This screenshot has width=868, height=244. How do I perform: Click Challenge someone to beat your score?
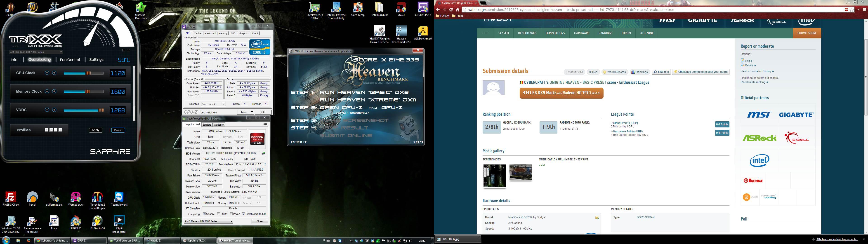701,72
